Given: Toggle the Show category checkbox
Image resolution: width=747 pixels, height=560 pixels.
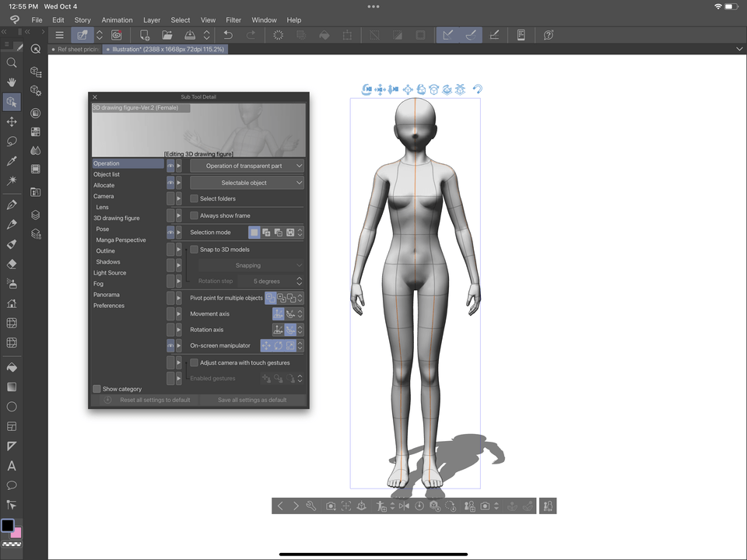Looking at the screenshot, I should [97, 389].
